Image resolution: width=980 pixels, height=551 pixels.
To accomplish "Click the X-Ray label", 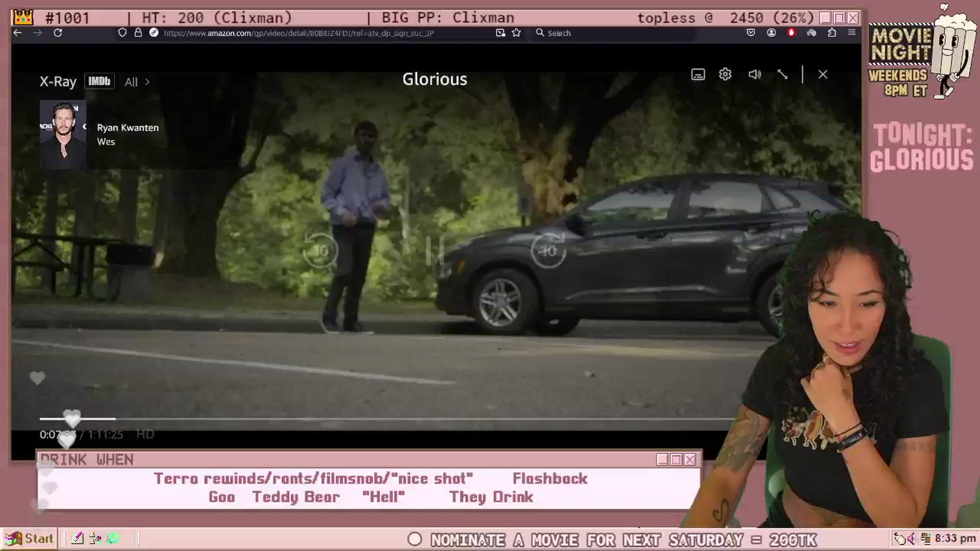I will [58, 82].
